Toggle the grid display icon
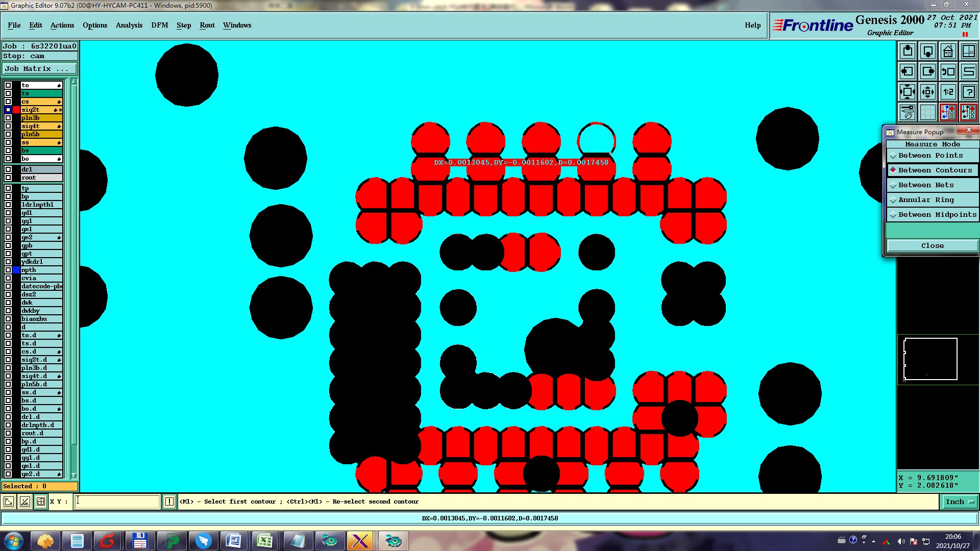 (927, 112)
